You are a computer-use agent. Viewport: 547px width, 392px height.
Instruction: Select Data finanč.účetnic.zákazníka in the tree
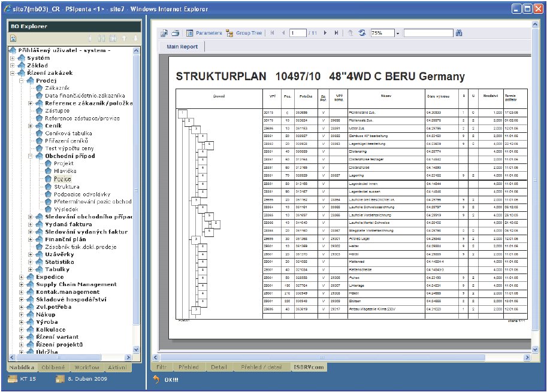(84, 96)
